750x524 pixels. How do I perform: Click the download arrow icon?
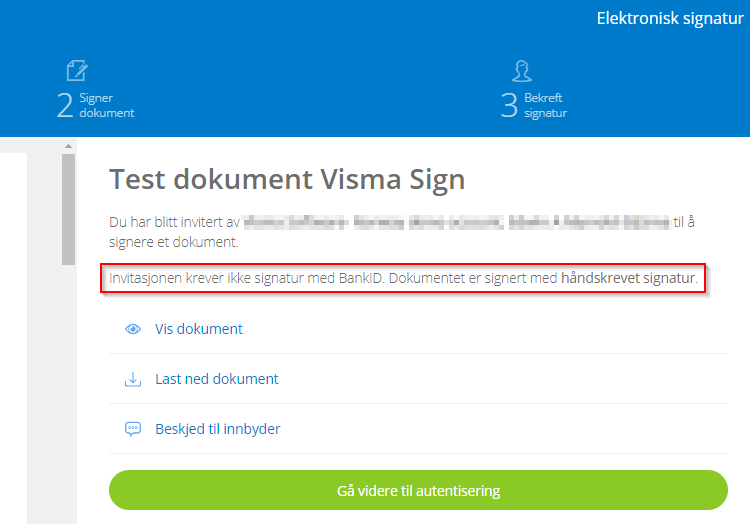pos(132,379)
